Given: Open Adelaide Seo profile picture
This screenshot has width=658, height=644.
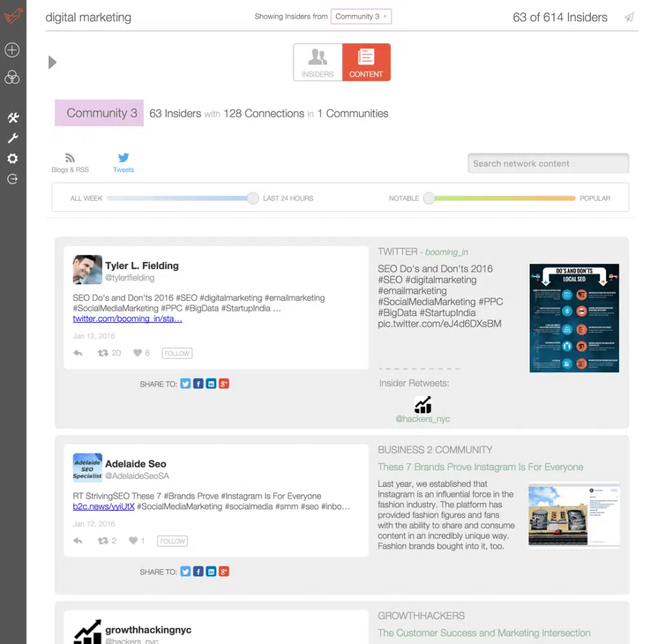Looking at the screenshot, I should [87, 468].
